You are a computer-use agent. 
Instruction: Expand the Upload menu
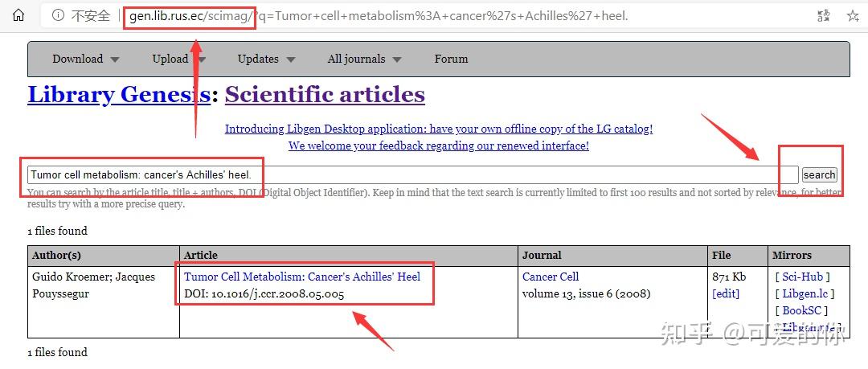tap(179, 59)
